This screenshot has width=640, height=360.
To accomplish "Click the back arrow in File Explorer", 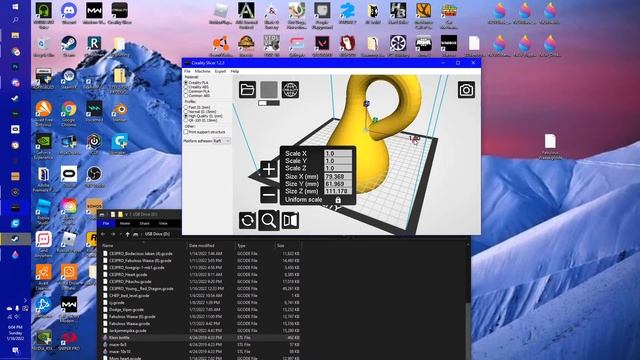I will tap(103, 234).
